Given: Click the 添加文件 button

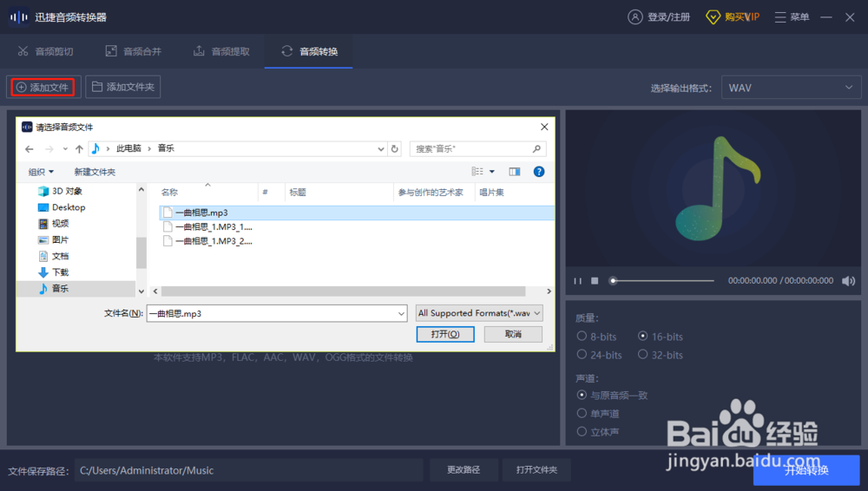Looking at the screenshot, I should pos(43,87).
